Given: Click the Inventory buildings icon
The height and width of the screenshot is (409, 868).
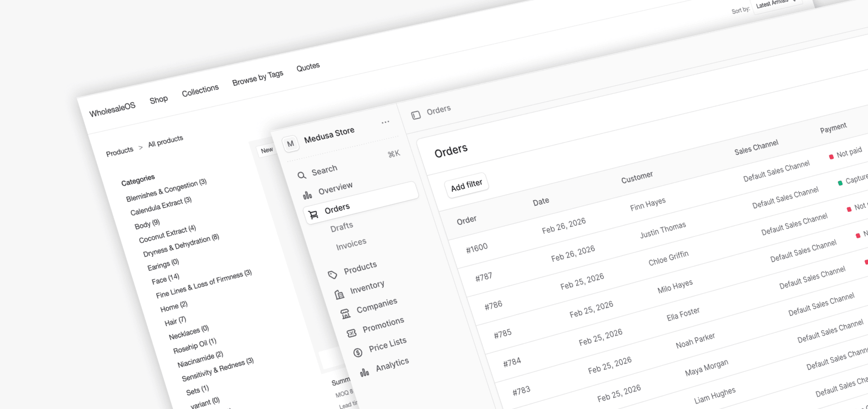Looking at the screenshot, I should tap(339, 294).
